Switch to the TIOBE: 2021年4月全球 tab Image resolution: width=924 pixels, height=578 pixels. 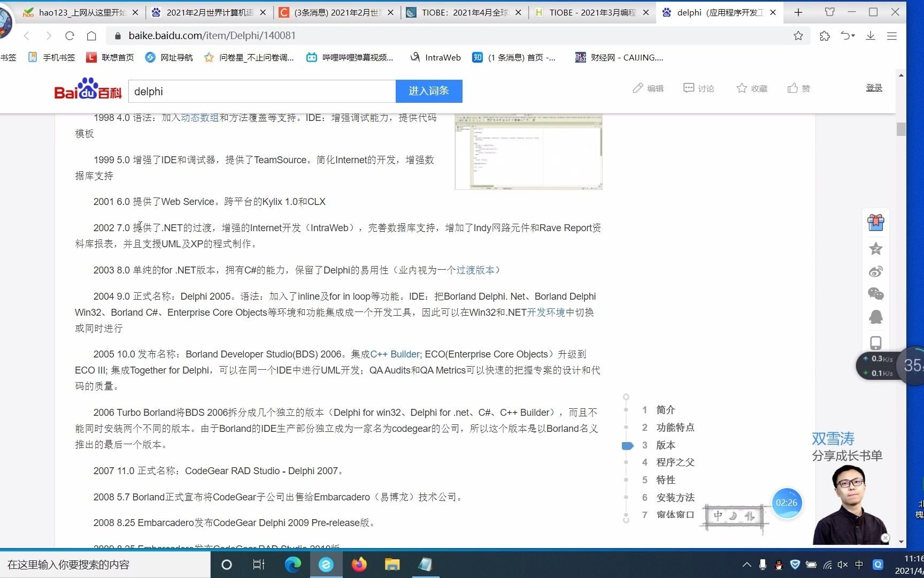coord(464,12)
